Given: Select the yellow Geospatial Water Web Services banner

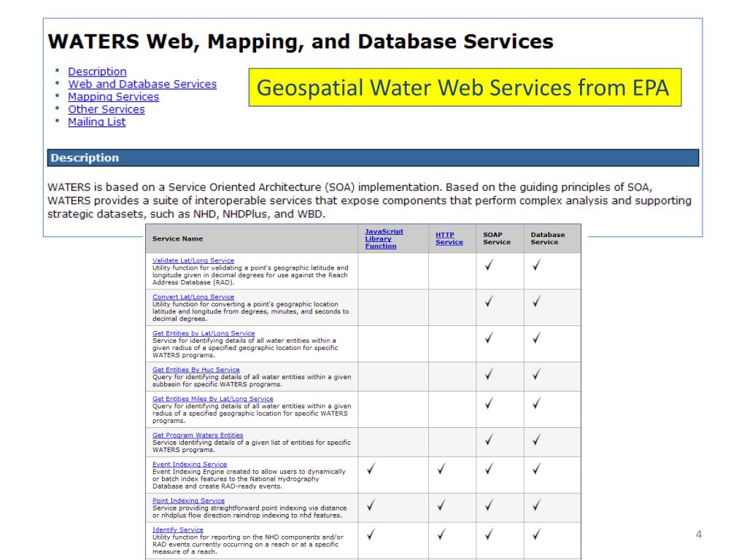Looking at the screenshot, I should click(x=465, y=87).
